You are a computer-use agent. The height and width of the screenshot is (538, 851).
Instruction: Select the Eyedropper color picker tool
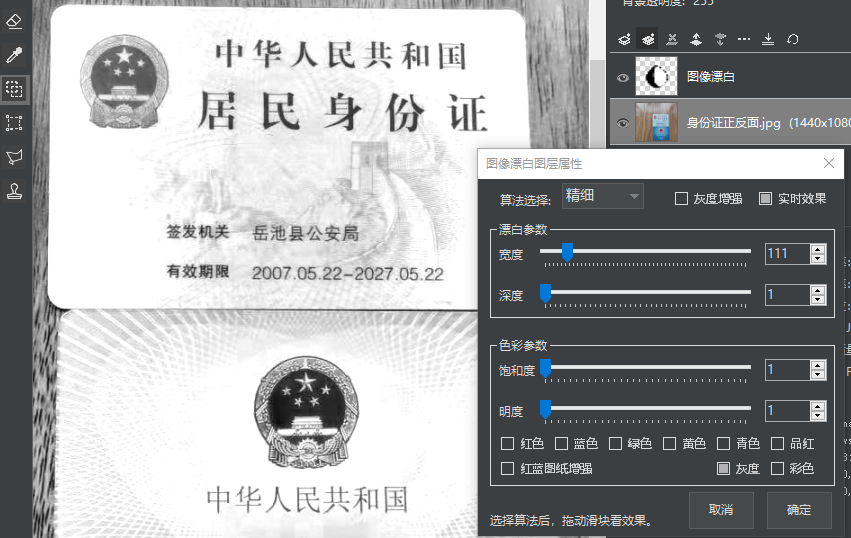[x=14, y=55]
